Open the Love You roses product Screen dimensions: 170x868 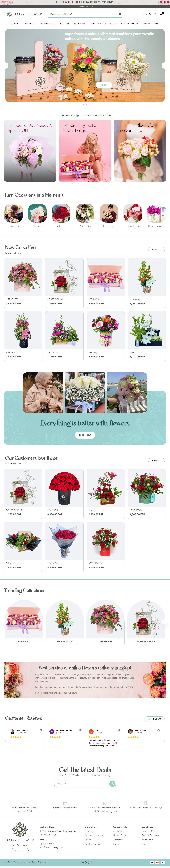click(x=64, y=494)
